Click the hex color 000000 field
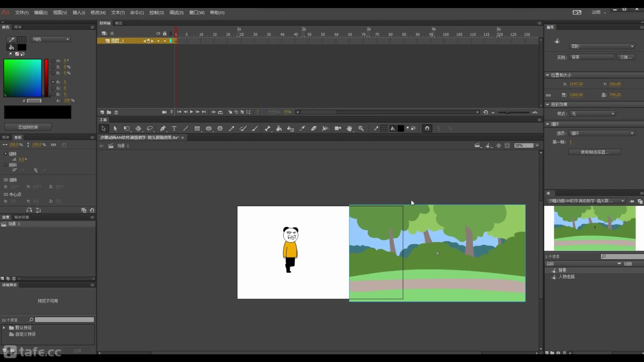Viewport: 644px width, 362px height. tap(34, 101)
